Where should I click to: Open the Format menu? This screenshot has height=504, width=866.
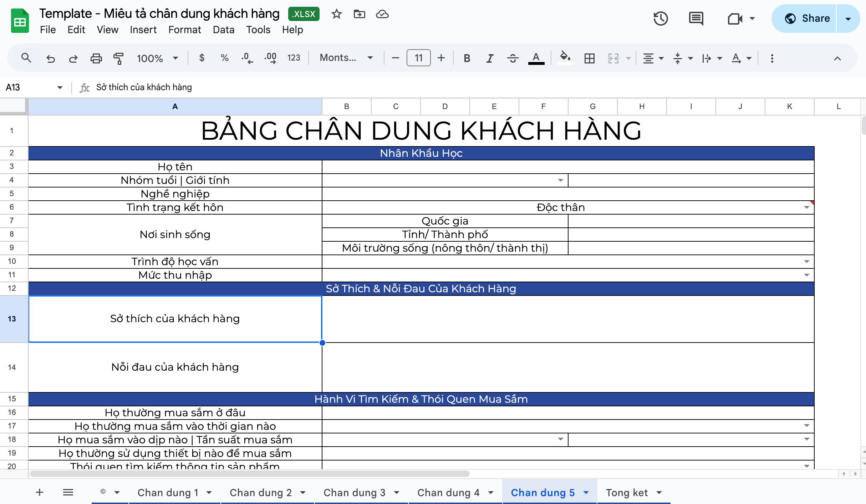click(x=184, y=30)
